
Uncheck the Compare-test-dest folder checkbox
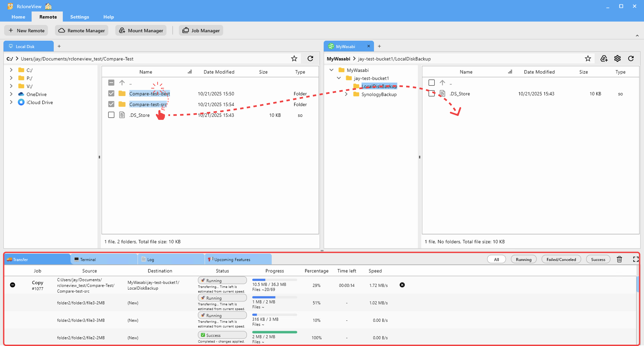(x=111, y=93)
